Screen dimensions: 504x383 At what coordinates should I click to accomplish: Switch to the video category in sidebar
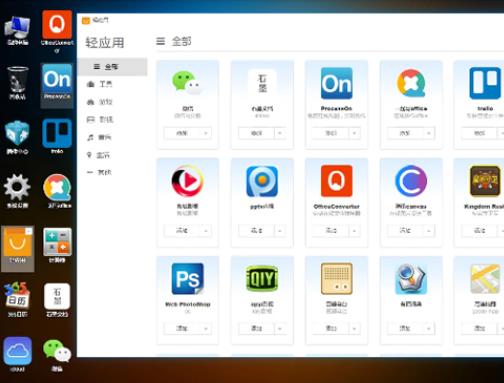[x=112, y=119]
